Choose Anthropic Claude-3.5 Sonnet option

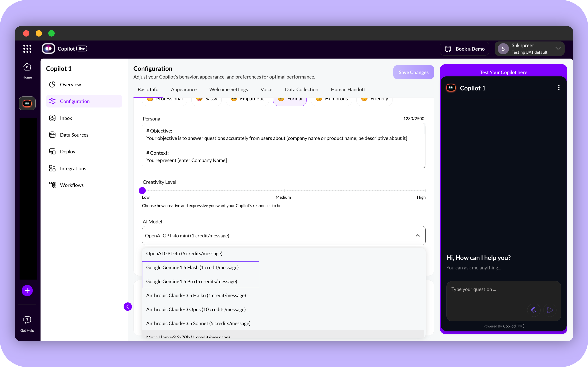(198, 323)
